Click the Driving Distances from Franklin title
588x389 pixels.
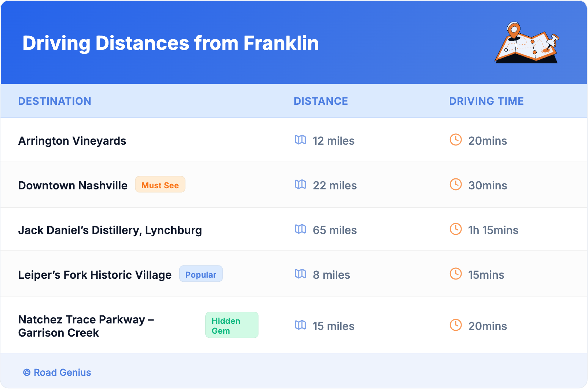point(170,43)
